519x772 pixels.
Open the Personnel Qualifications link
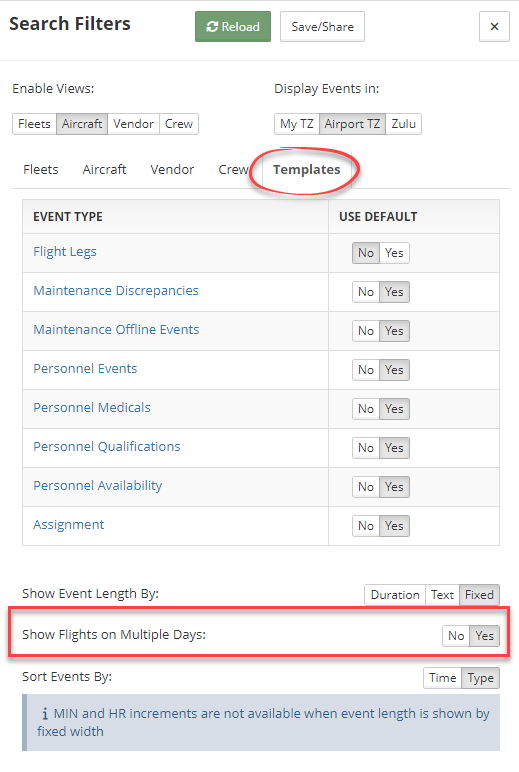[107, 447]
